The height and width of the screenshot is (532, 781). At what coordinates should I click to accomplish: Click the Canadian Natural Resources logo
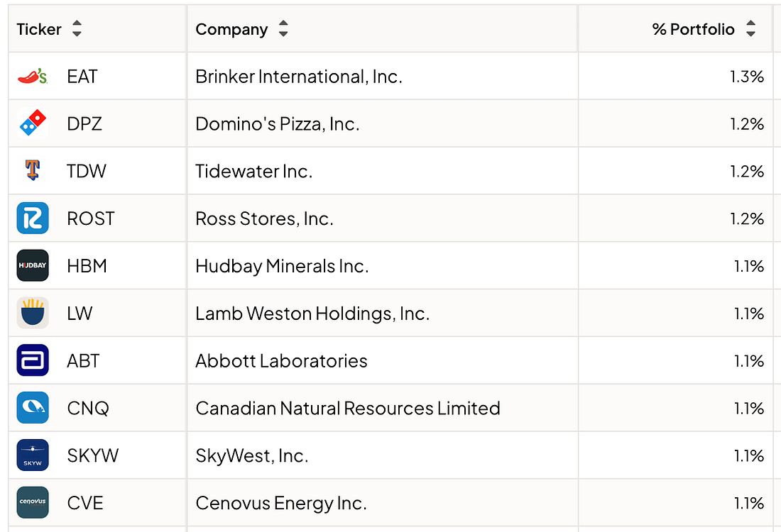pyautogui.click(x=33, y=408)
